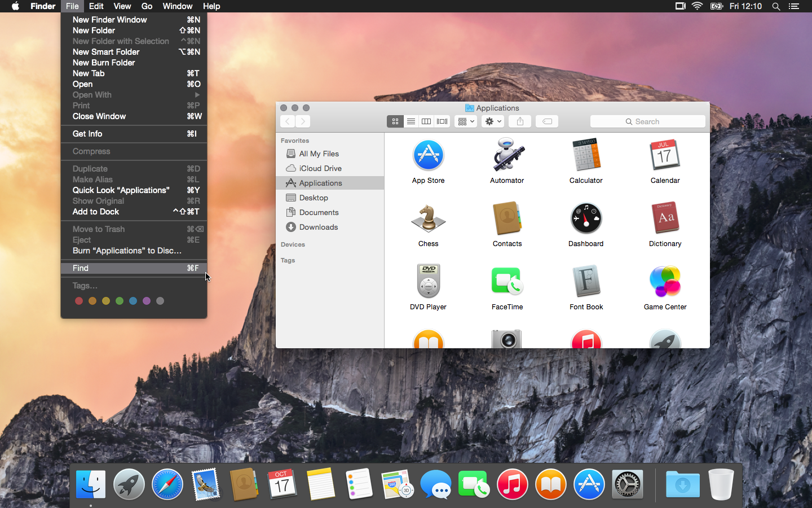Switch to icon view mode
Image resolution: width=812 pixels, height=508 pixels.
[395, 121]
